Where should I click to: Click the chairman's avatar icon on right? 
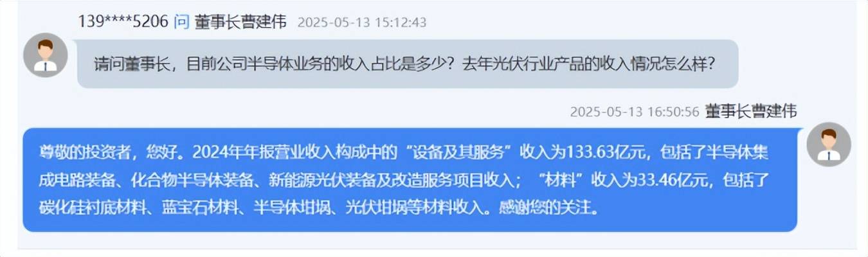click(x=828, y=145)
